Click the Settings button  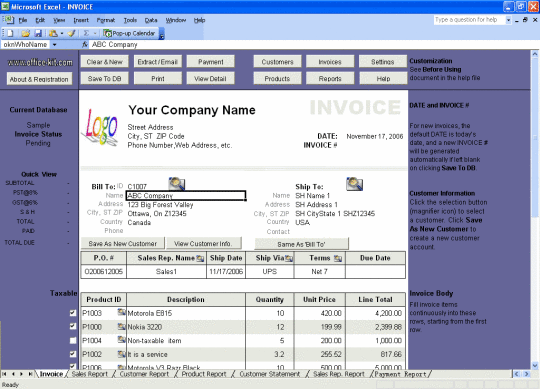(383, 62)
